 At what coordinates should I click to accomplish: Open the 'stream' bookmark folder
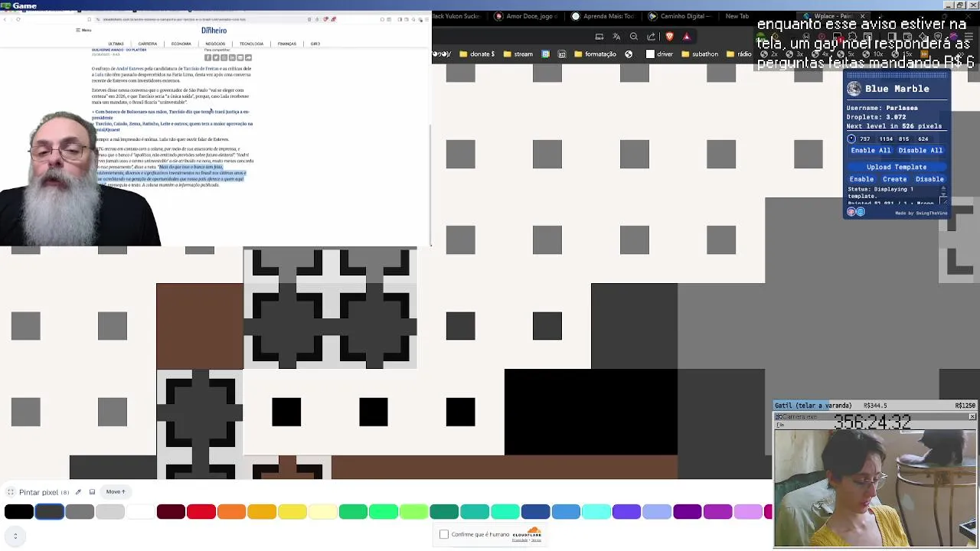pyautogui.click(x=517, y=54)
